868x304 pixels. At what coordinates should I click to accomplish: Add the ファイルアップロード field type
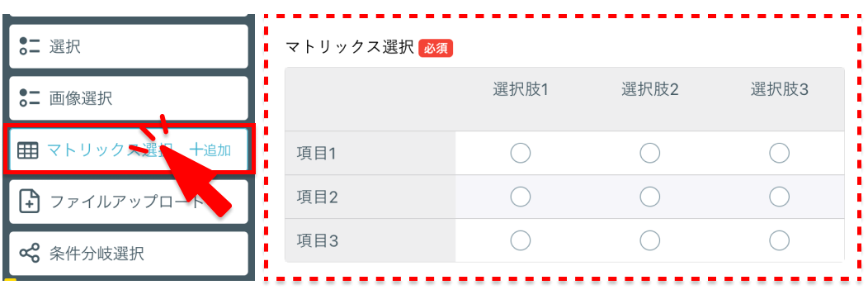(129, 202)
